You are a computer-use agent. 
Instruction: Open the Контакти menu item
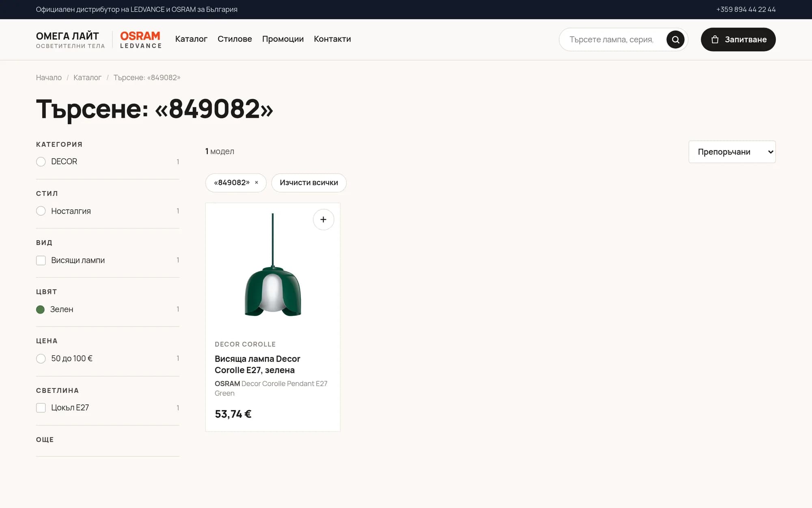332,39
